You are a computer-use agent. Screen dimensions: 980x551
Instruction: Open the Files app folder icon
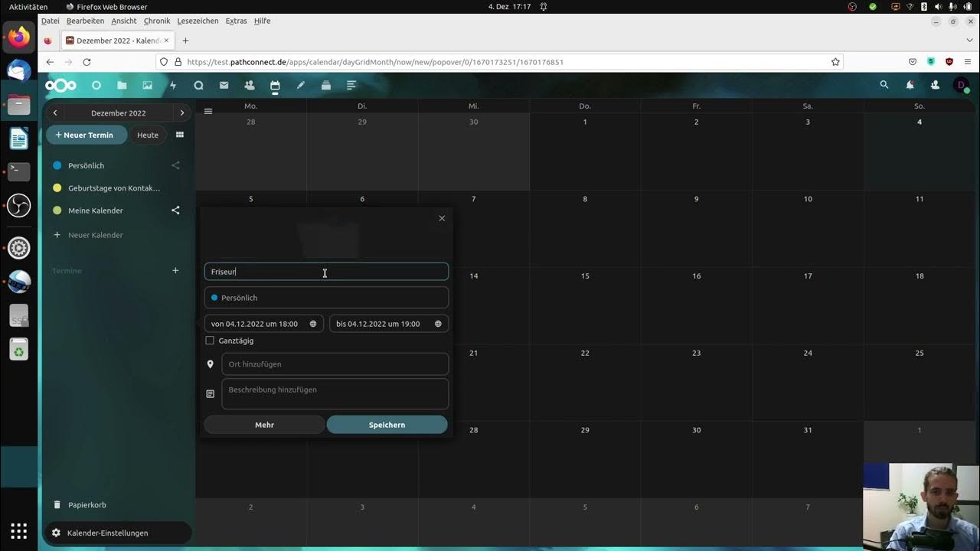click(122, 86)
